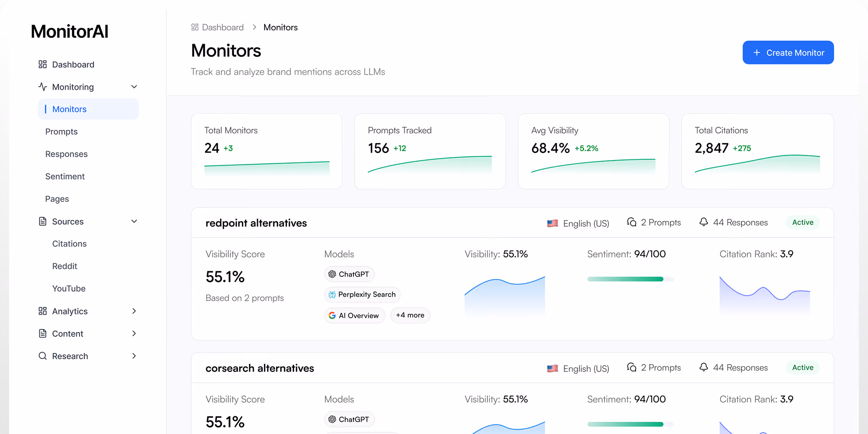Click the Google AI Overview chip
This screenshot has height=434, width=868.
(354, 316)
